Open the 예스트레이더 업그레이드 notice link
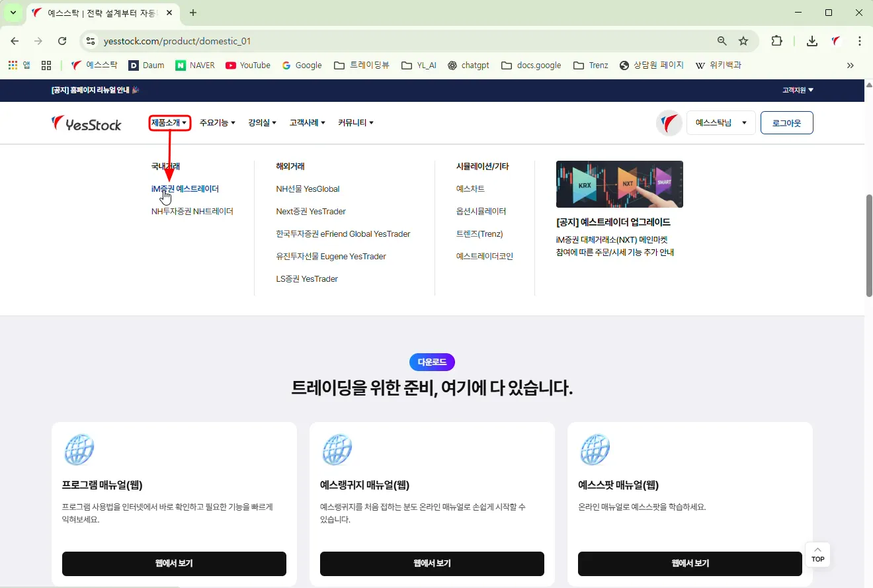The width and height of the screenshot is (873, 588). tap(614, 222)
